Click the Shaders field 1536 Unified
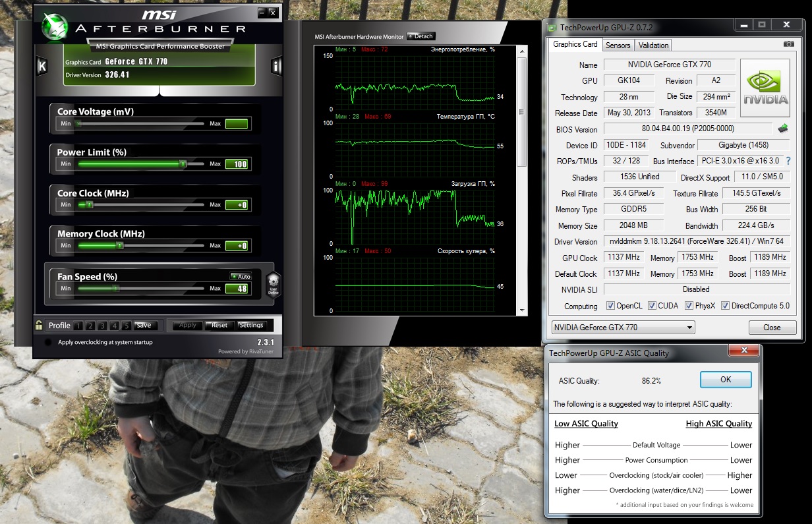This screenshot has width=812, height=524. (x=640, y=177)
